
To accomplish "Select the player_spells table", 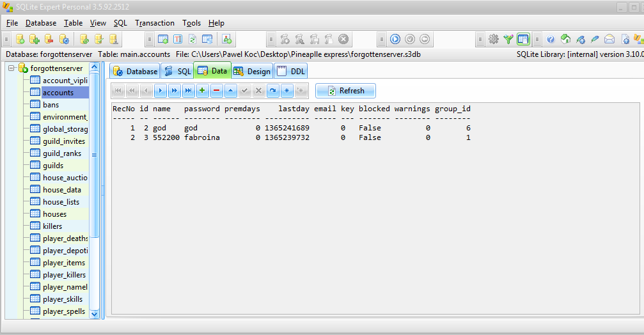I will point(64,311).
